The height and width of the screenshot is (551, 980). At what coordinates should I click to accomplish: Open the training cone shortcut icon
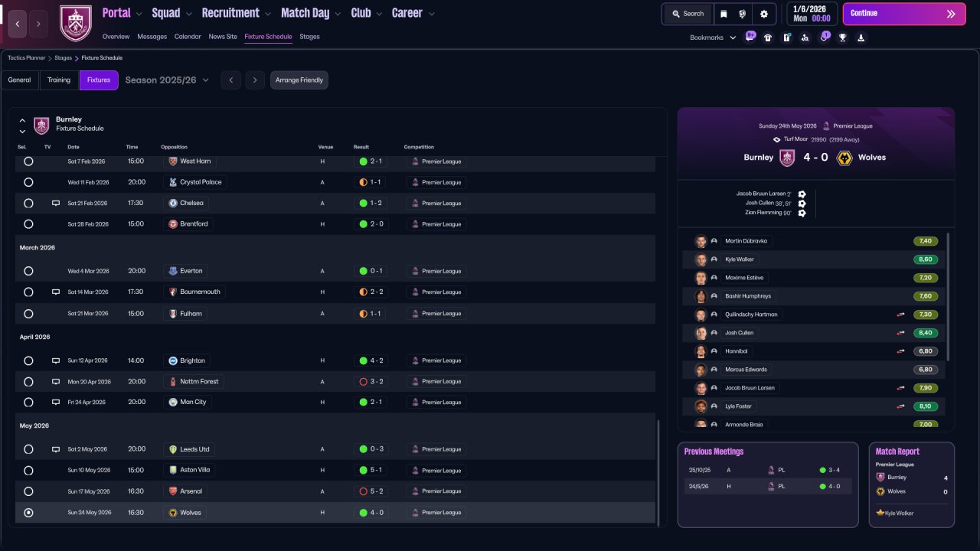tap(861, 37)
